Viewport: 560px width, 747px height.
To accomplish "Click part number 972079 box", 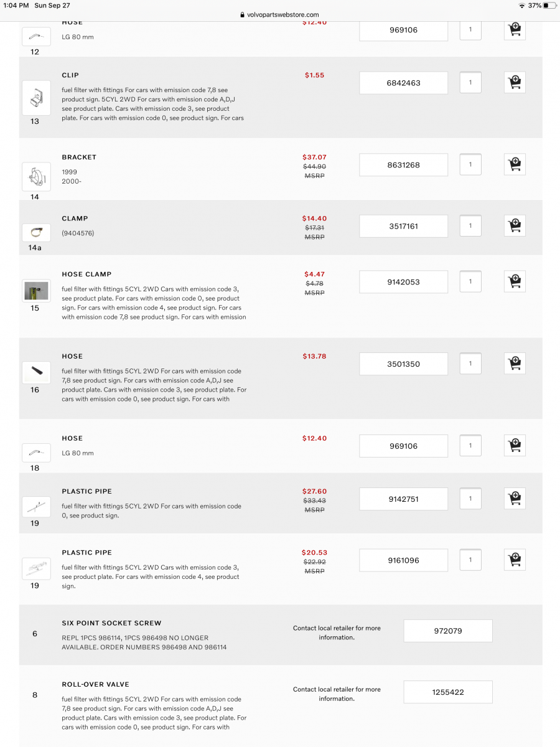I will pyautogui.click(x=448, y=631).
